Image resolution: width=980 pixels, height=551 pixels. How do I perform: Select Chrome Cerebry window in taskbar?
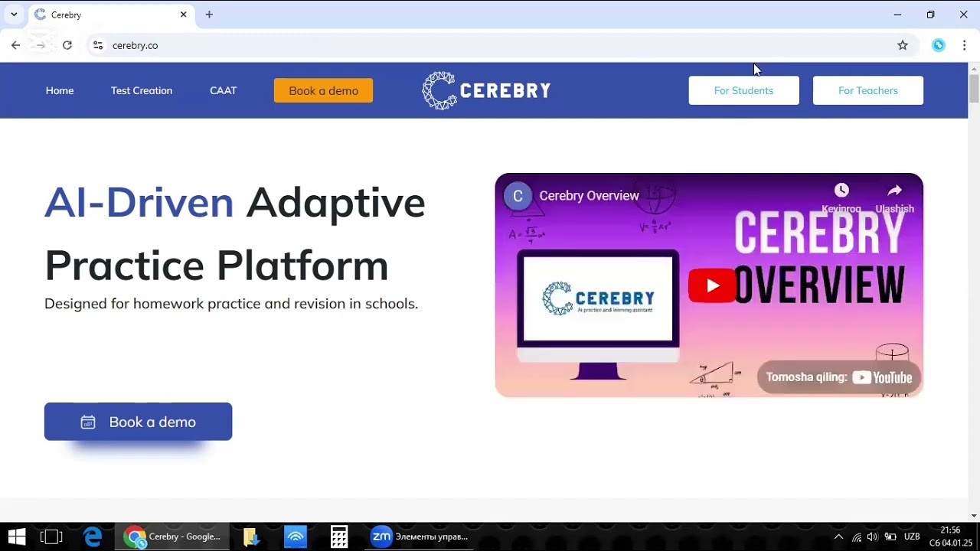[x=173, y=536]
